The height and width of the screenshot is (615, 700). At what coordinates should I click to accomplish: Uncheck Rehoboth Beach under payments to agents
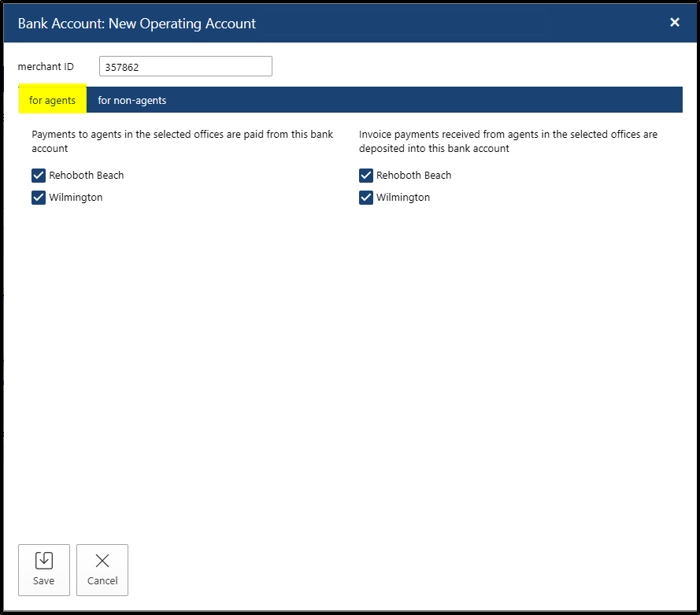(x=39, y=176)
